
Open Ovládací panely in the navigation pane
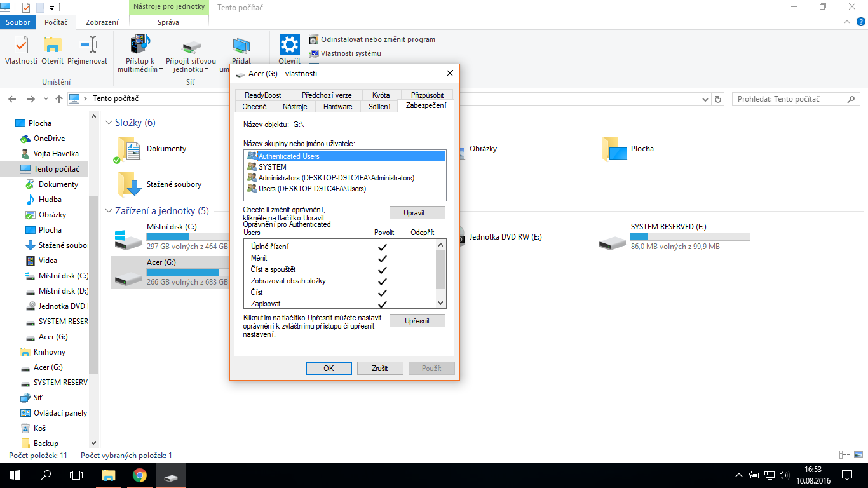(54, 413)
